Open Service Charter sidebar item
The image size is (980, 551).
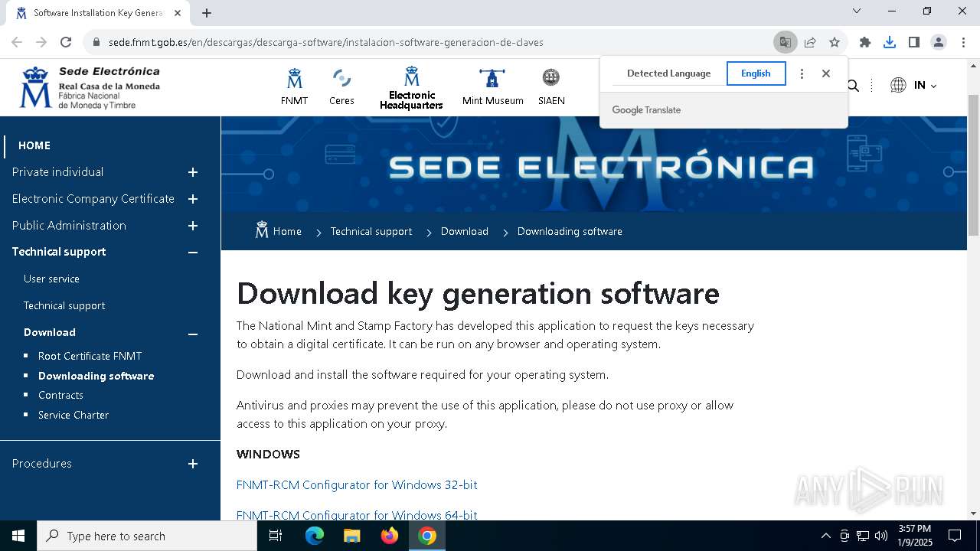pos(73,415)
